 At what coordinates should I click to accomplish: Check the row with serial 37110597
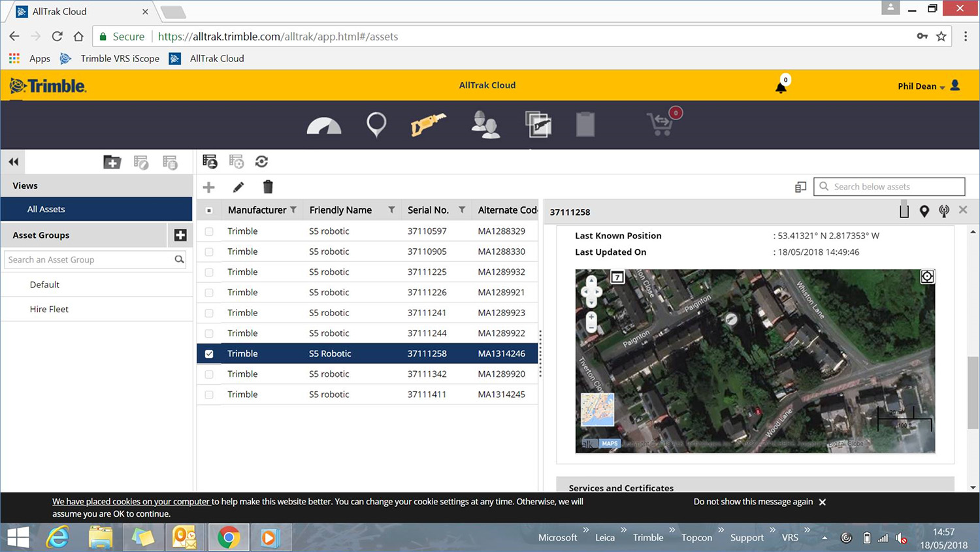click(209, 231)
